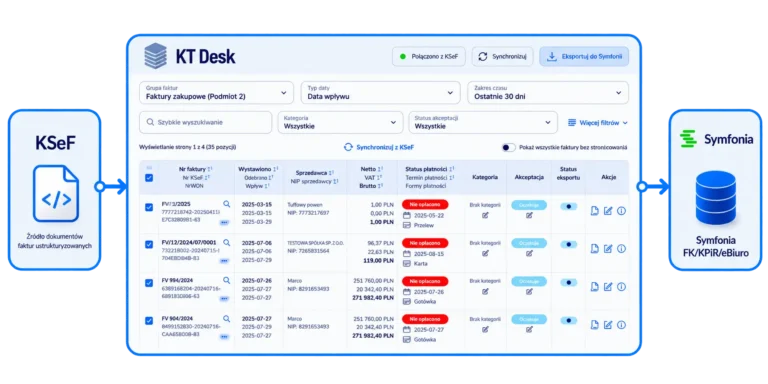Image resolution: width=768 pixels, height=384 pixels.
Task: Click NIP: 7265831564 text
Action: click(309, 251)
